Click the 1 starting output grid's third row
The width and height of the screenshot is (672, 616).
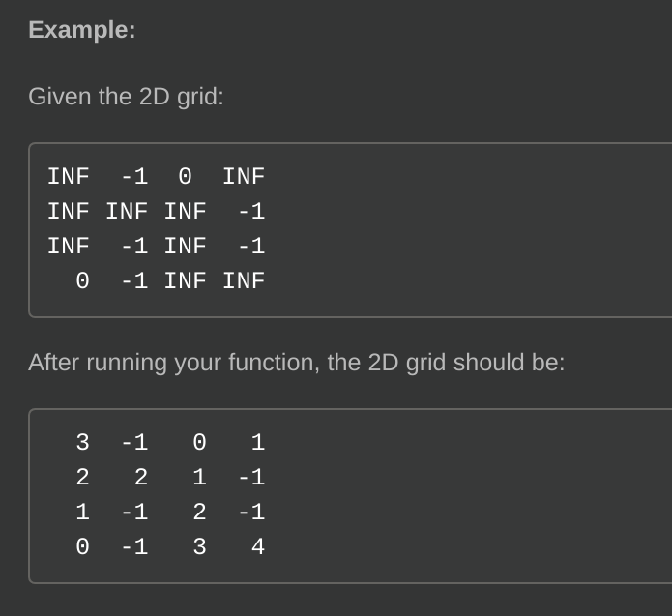[x=83, y=513]
